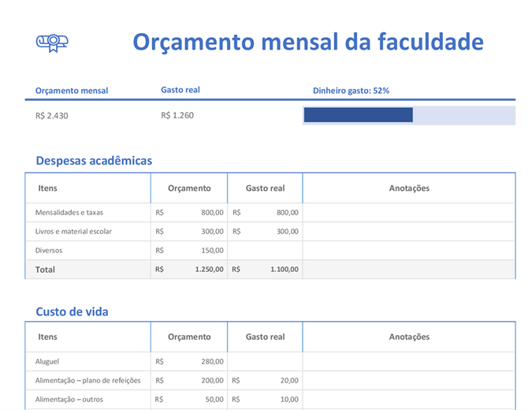Click the empty Diversos Gasto real cell
The image size is (532, 410).
(265, 251)
